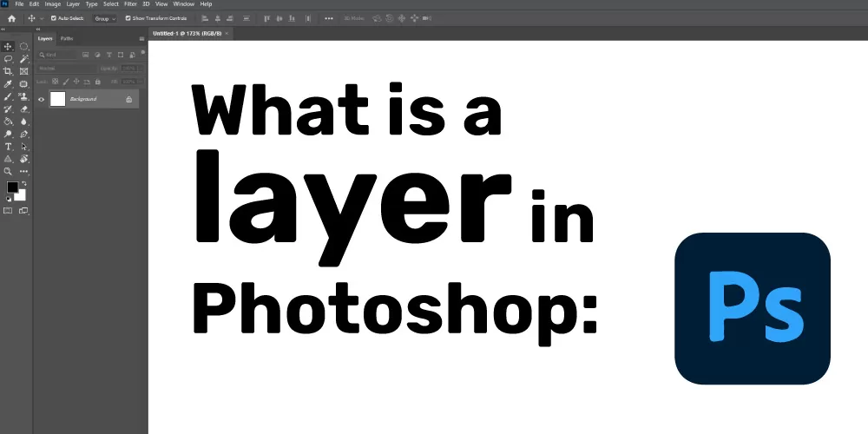868x434 pixels.
Task: Toggle Quick Mask mode
Action: coord(8,210)
